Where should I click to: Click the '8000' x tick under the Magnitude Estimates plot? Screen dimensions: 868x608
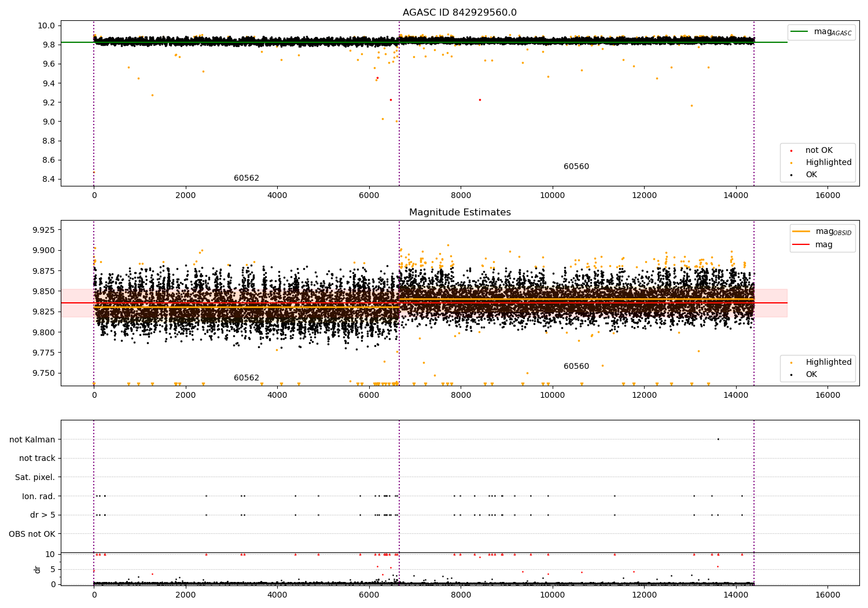[x=461, y=395]
